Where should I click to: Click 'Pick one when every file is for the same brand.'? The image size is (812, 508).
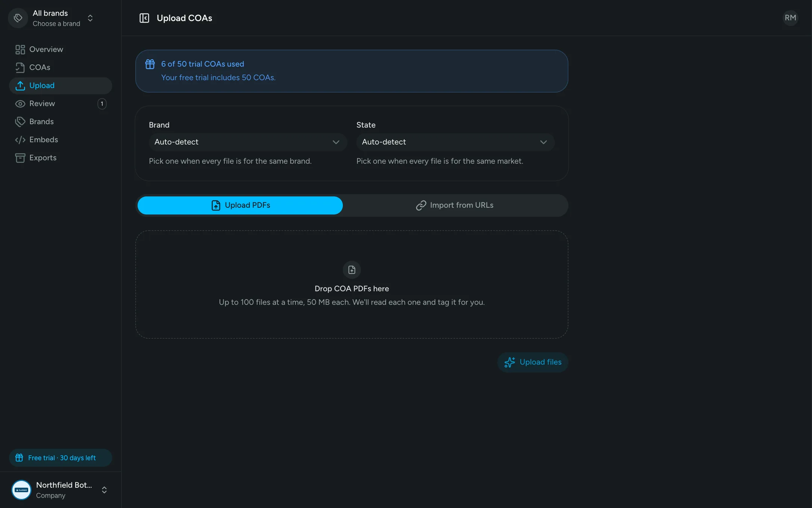[230, 161]
